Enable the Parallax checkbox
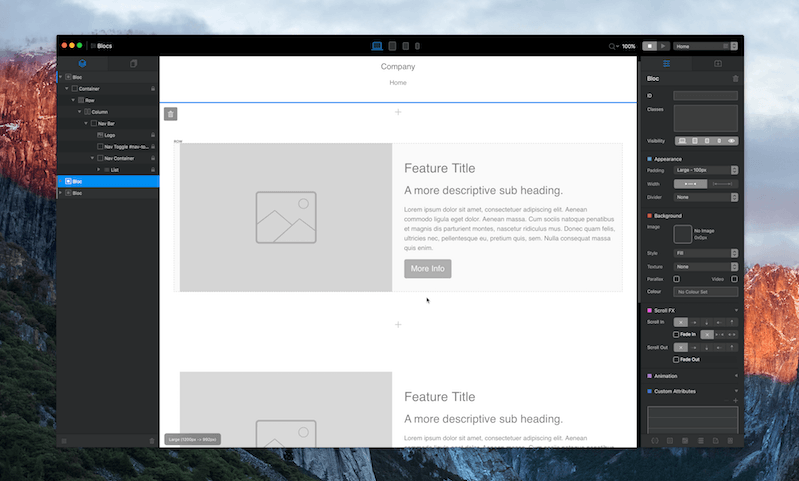This screenshot has height=481, width=799. (x=677, y=279)
